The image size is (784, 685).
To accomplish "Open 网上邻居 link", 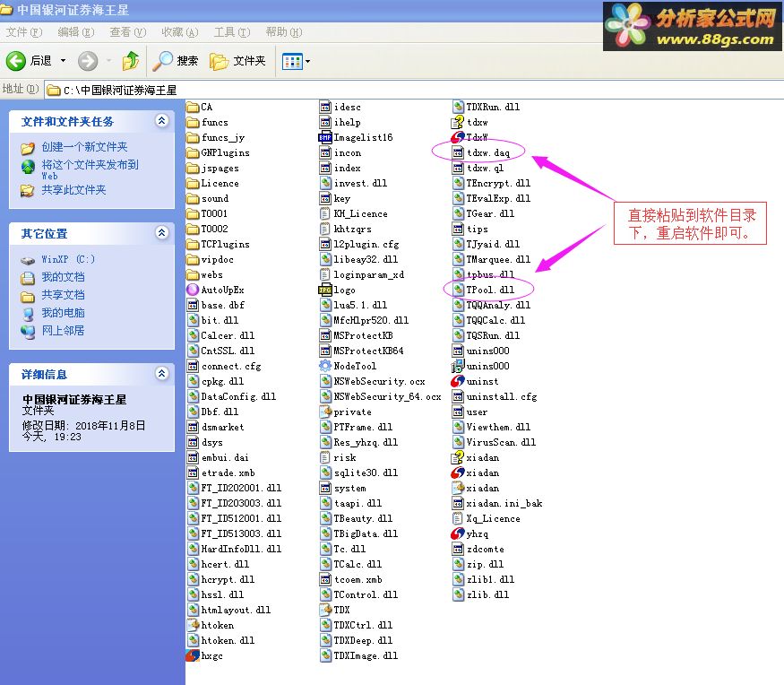I will [x=63, y=331].
